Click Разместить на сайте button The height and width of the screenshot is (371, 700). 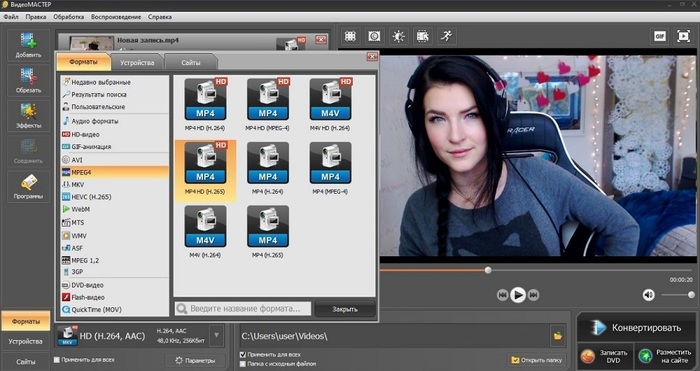point(665,356)
